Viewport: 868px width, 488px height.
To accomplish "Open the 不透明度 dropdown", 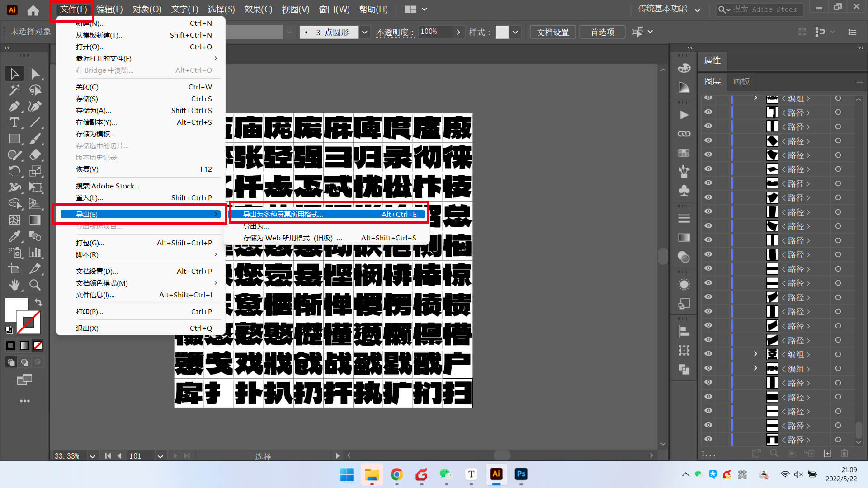I will point(458,32).
